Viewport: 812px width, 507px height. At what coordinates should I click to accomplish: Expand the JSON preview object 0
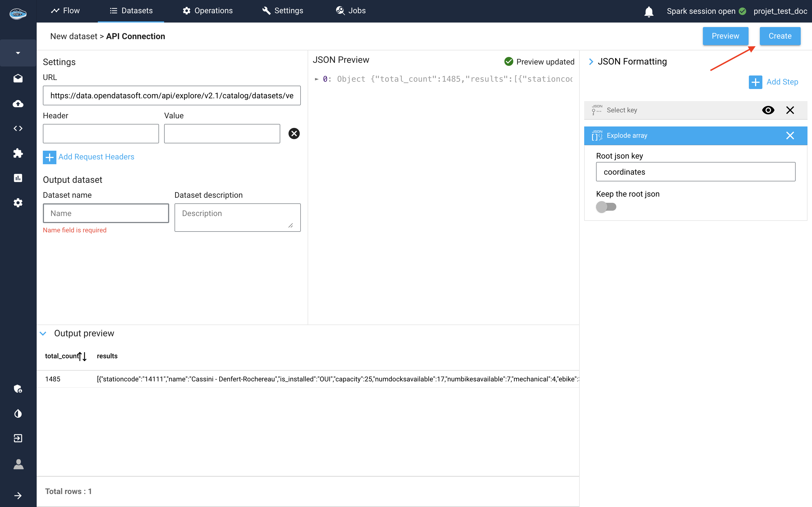pyautogui.click(x=316, y=79)
